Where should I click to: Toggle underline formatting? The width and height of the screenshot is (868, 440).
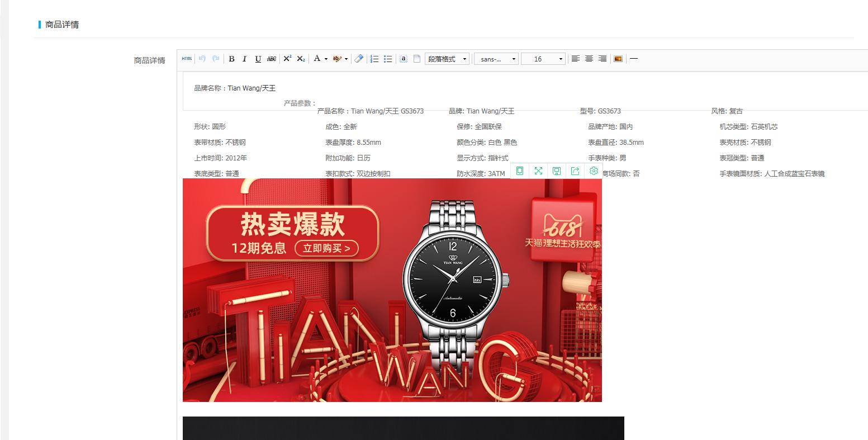[x=258, y=59]
